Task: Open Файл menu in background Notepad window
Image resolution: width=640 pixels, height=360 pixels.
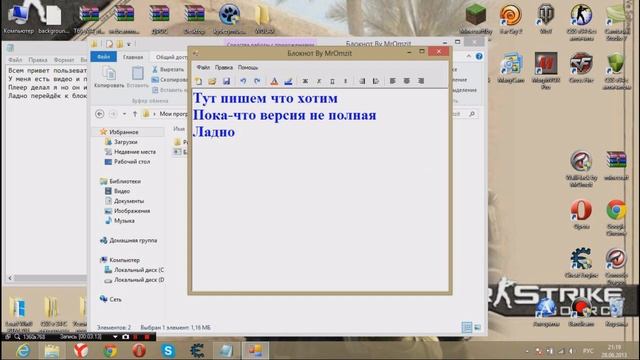Action: click(x=15, y=60)
